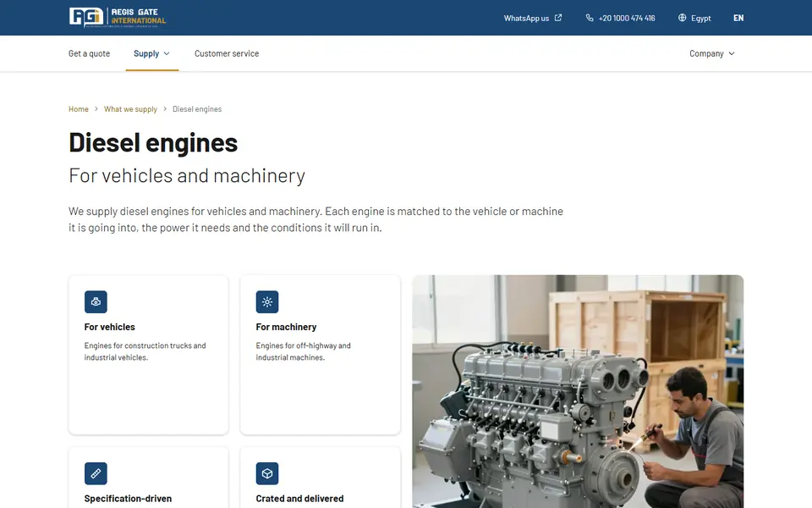Click the phone handset icon

click(590, 18)
